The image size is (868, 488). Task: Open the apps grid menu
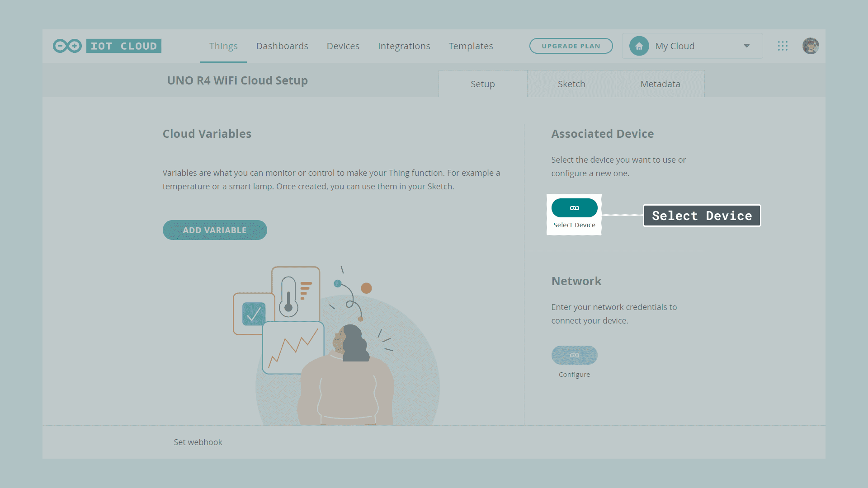click(x=783, y=46)
